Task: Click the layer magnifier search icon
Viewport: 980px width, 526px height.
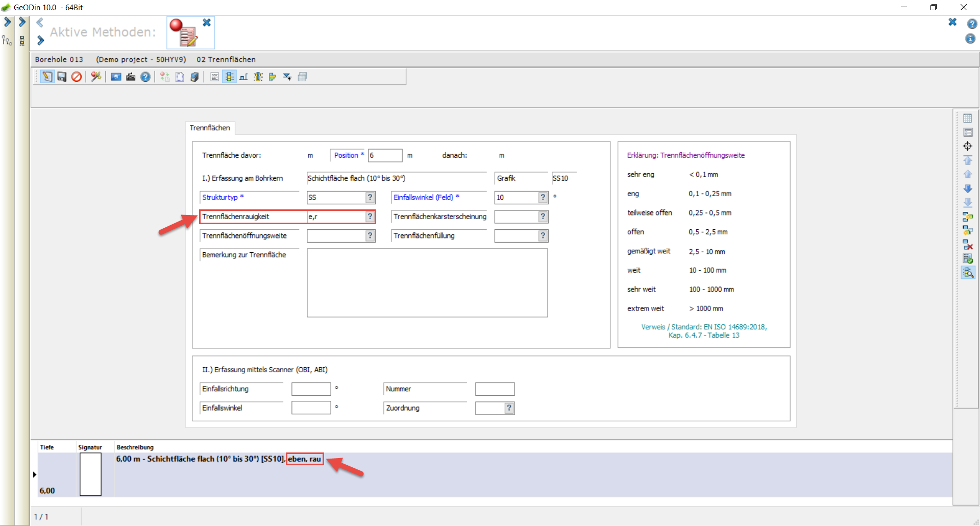Action: [x=968, y=273]
